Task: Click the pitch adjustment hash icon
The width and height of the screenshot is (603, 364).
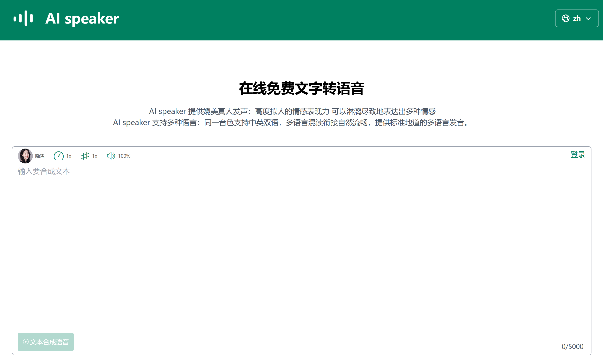Action: pos(85,156)
